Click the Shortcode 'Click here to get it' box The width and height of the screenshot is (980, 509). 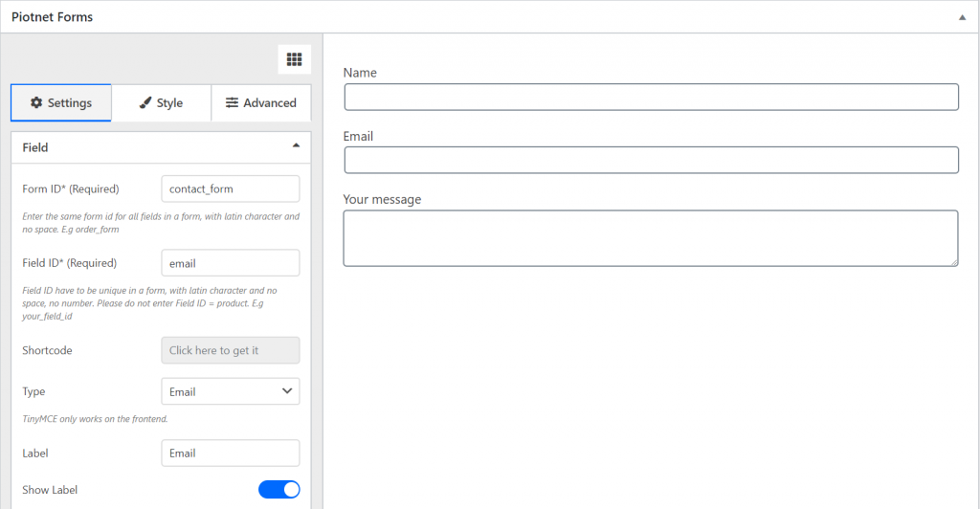231,350
